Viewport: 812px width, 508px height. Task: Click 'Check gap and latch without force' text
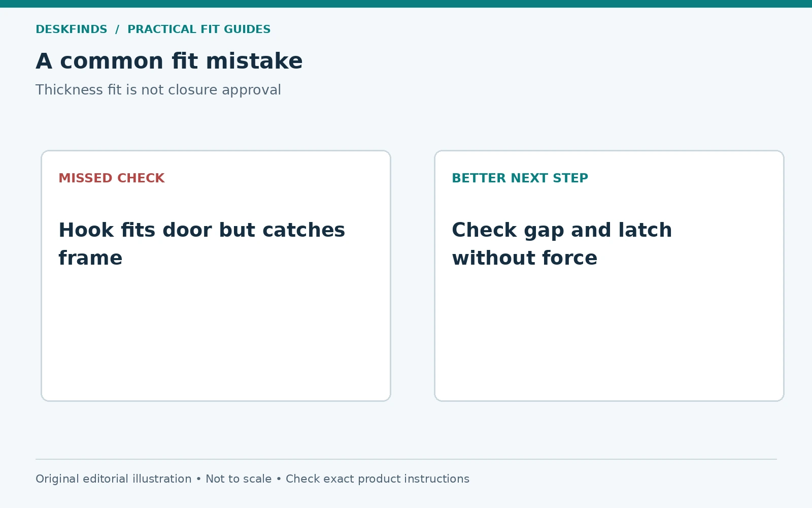(x=562, y=244)
